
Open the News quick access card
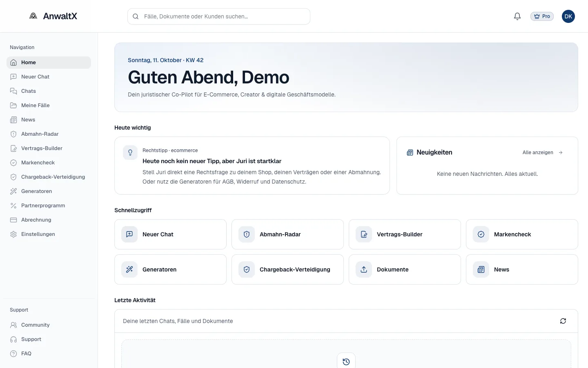522,269
